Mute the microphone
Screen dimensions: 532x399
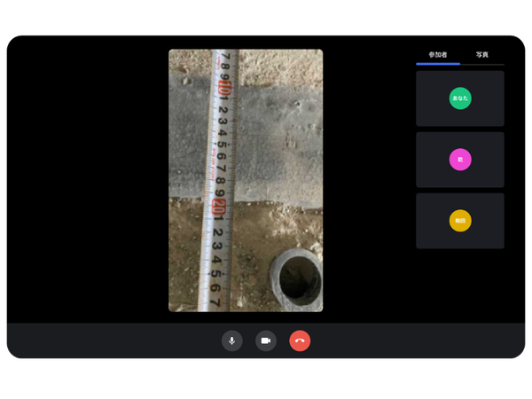coord(232,340)
